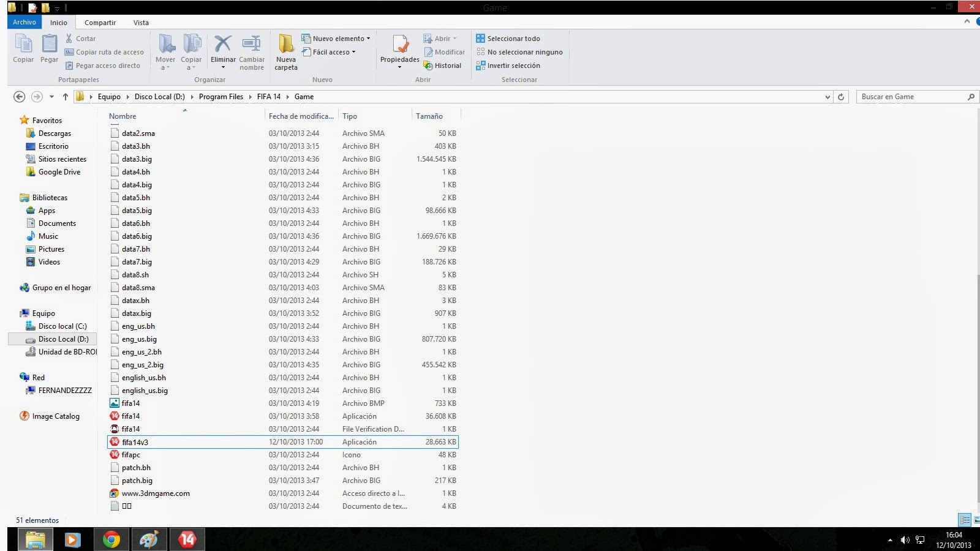This screenshot has width=980, height=551.
Task: Open the Archivo menu tab
Action: (x=24, y=22)
